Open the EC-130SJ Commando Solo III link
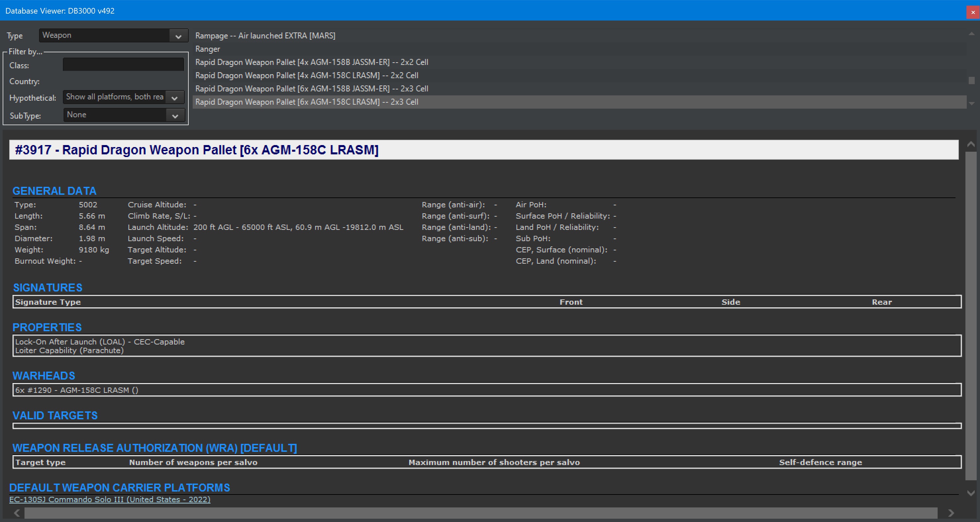980x522 pixels. click(x=110, y=499)
